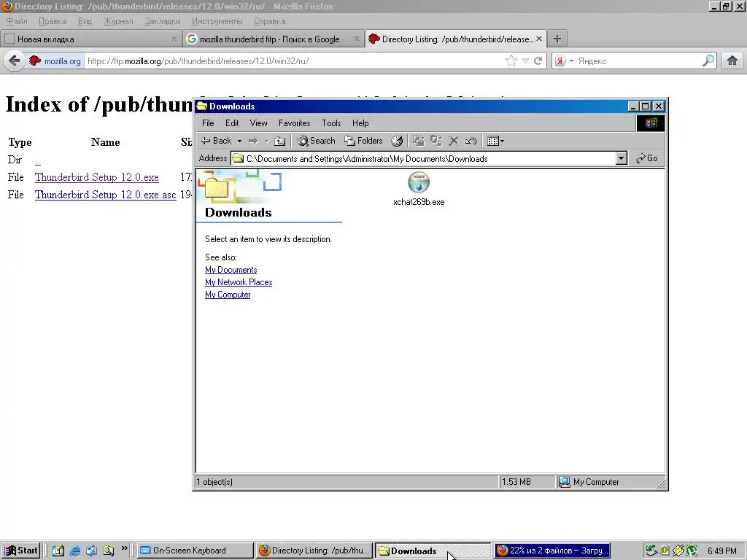This screenshot has height=560, width=747.
Task: Open Файл menu in Firefox
Action: pos(17,21)
